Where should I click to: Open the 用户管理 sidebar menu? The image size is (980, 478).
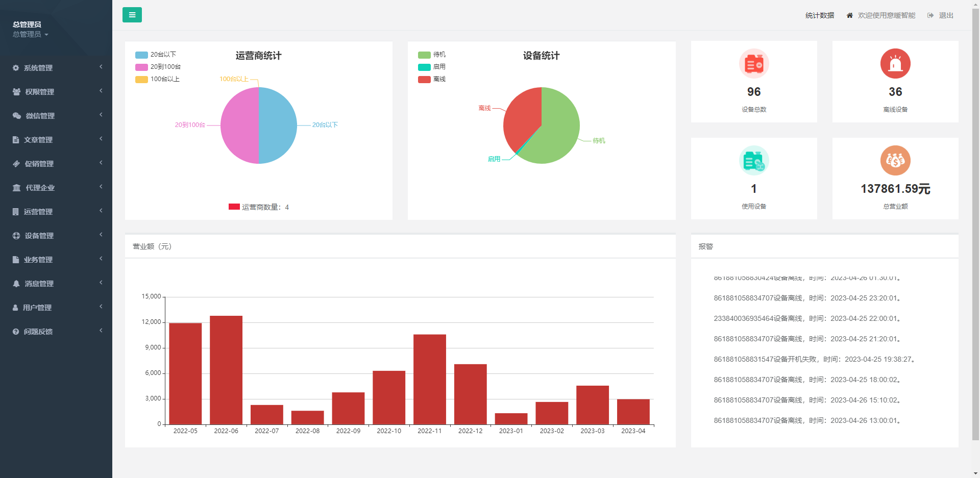tap(37, 308)
